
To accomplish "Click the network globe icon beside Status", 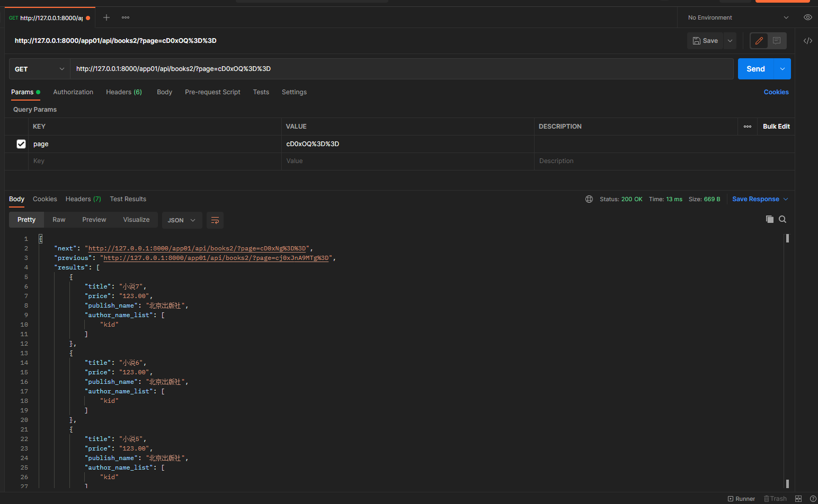I will coord(589,199).
